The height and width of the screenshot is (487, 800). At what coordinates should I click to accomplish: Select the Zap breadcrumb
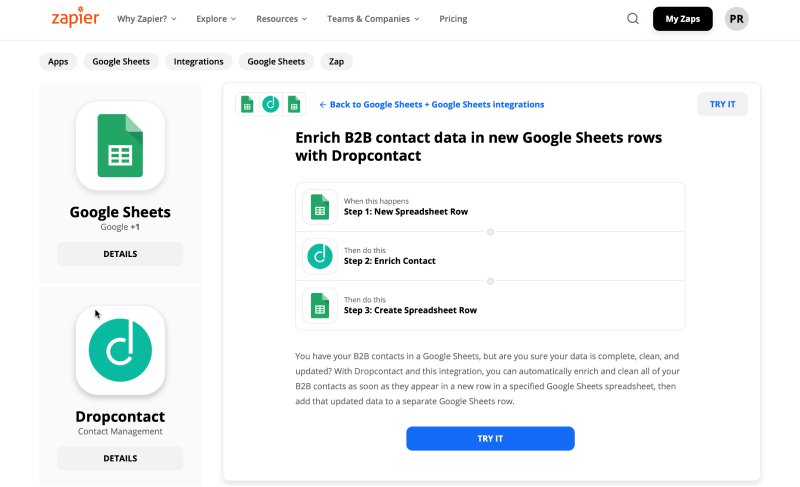pos(336,62)
